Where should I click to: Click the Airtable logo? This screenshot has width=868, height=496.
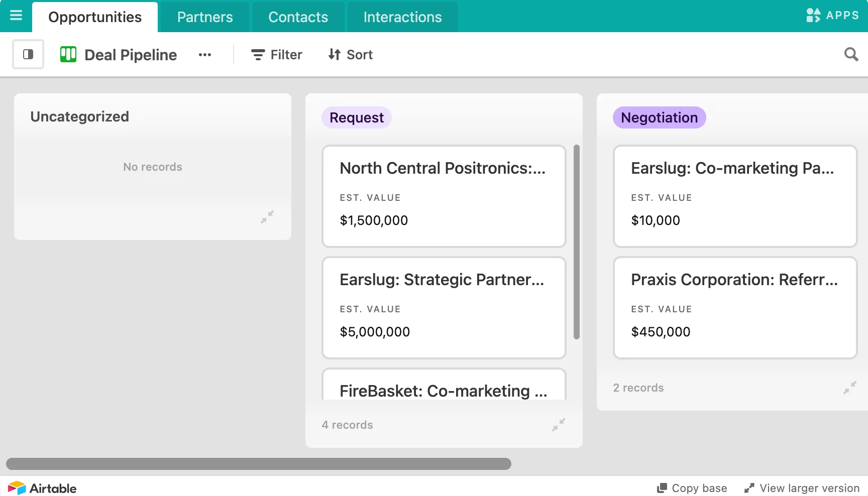42,488
